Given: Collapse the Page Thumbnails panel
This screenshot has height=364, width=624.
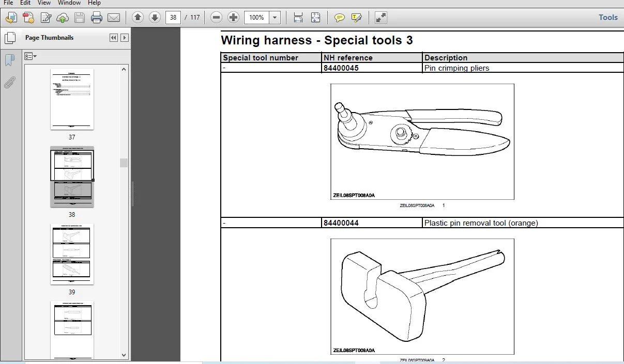Looking at the screenshot, I should [x=114, y=38].
